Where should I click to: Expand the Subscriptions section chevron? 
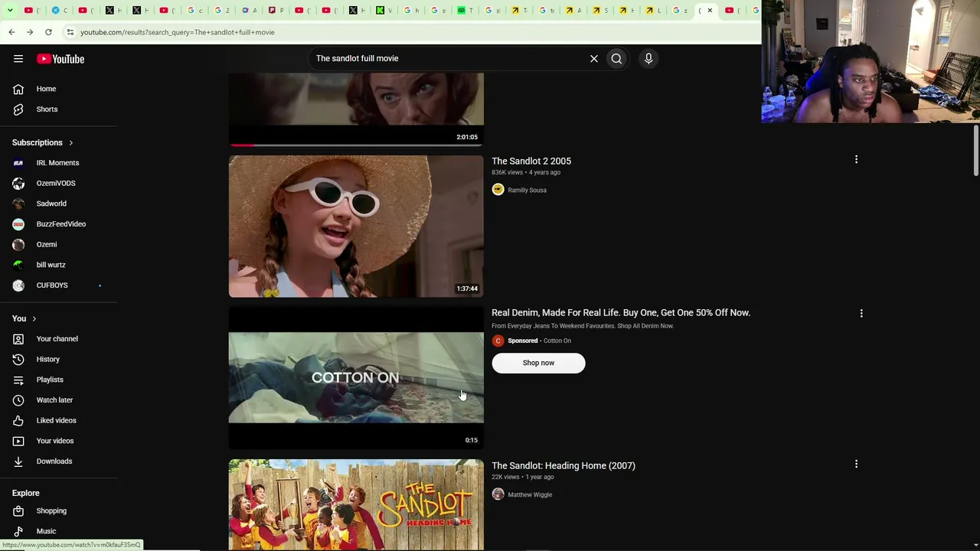pos(71,143)
